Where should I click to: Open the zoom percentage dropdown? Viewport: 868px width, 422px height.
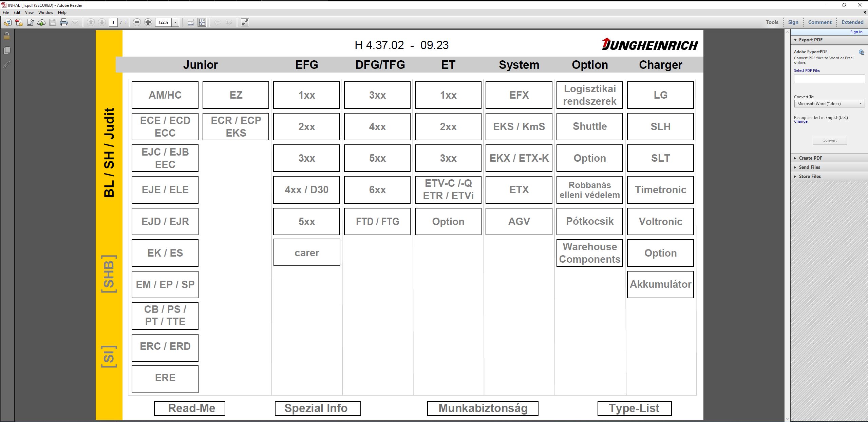tap(175, 22)
